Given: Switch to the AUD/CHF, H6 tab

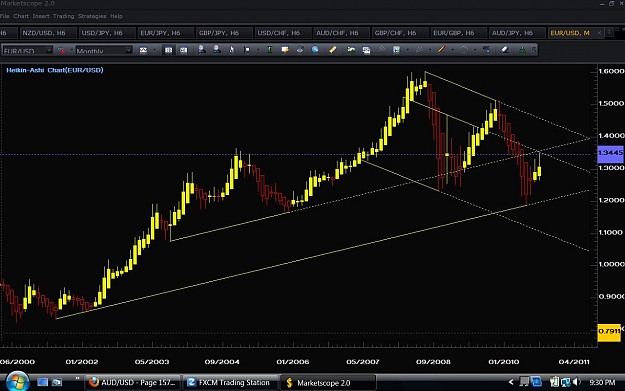Looking at the screenshot, I should click(340, 33).
